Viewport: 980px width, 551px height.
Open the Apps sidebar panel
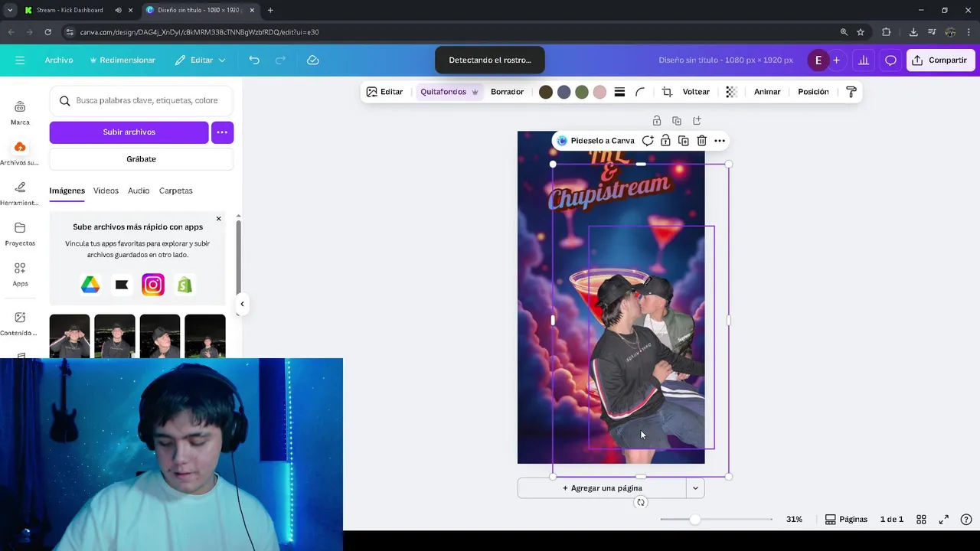20,275
